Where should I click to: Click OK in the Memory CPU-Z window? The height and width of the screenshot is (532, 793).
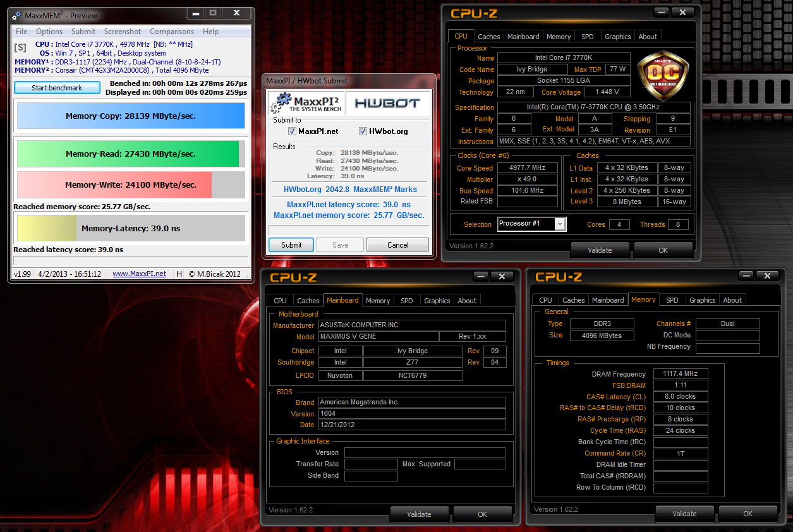[x=748, y=514]
